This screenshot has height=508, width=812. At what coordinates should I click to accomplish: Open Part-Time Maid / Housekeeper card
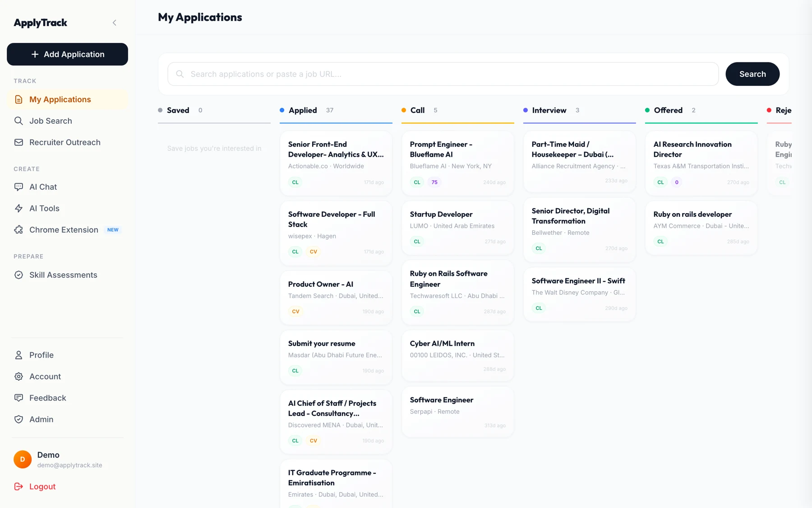coord(580,162)
